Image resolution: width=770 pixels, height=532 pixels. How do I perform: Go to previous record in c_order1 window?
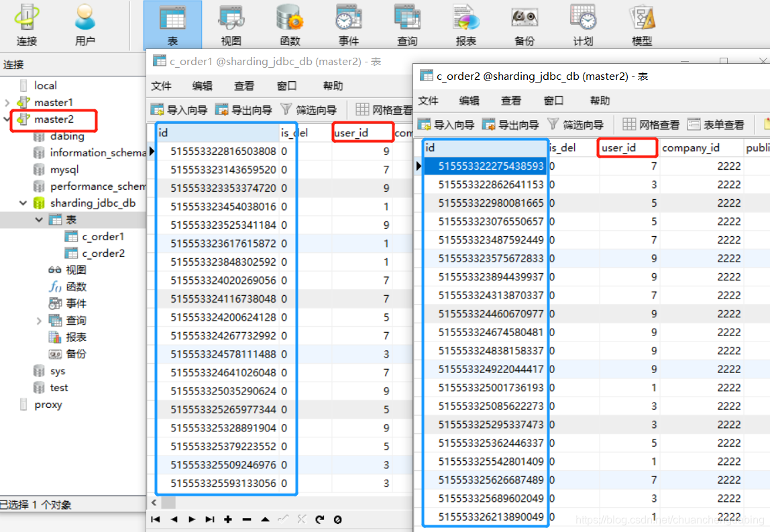174,519
